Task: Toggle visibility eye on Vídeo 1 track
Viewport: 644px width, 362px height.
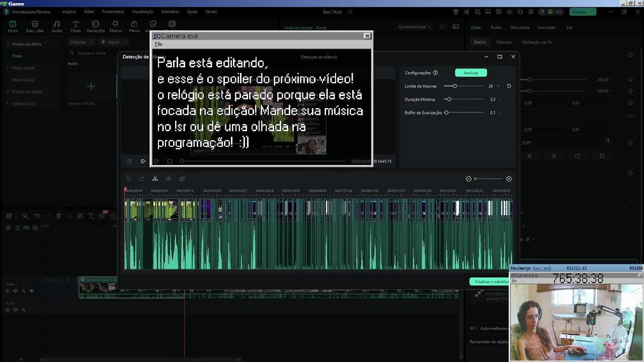Action: (31, 291)
